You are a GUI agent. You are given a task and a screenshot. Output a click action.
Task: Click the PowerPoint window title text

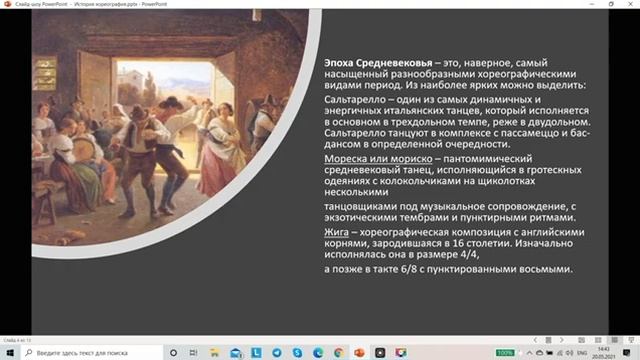click(91, 4)
